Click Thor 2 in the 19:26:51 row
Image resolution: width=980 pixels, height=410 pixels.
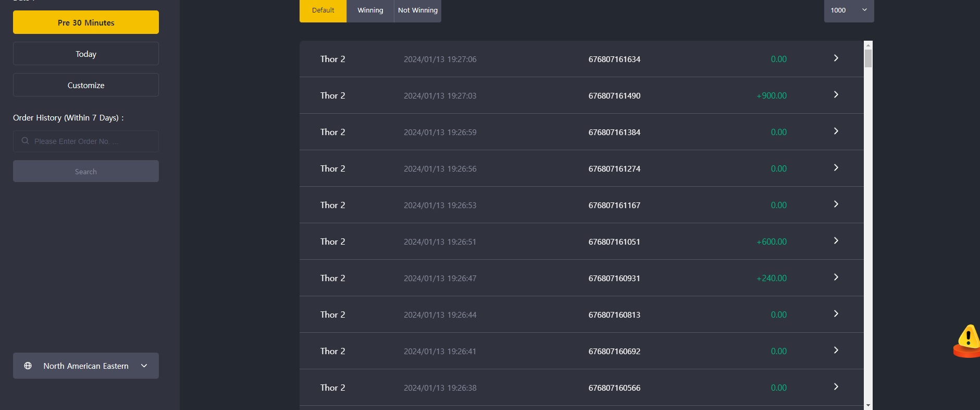pyautogui.click(x=333, y=242)
